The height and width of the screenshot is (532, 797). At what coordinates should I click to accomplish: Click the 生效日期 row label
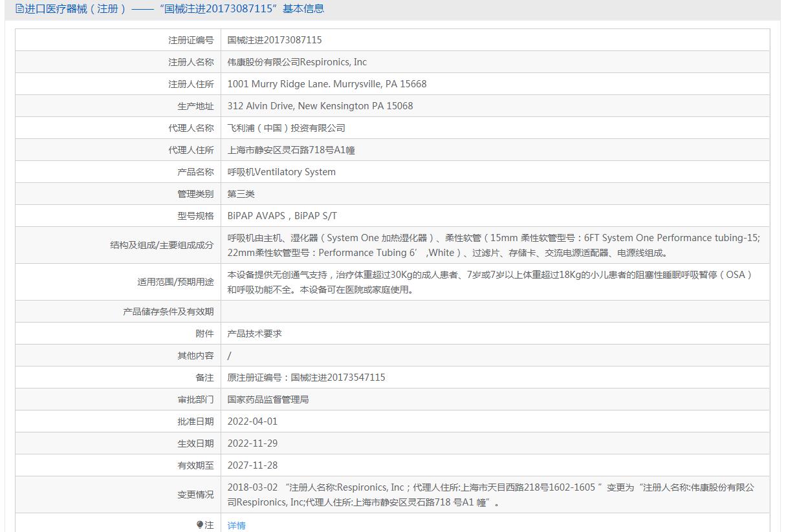click(195, 443)
